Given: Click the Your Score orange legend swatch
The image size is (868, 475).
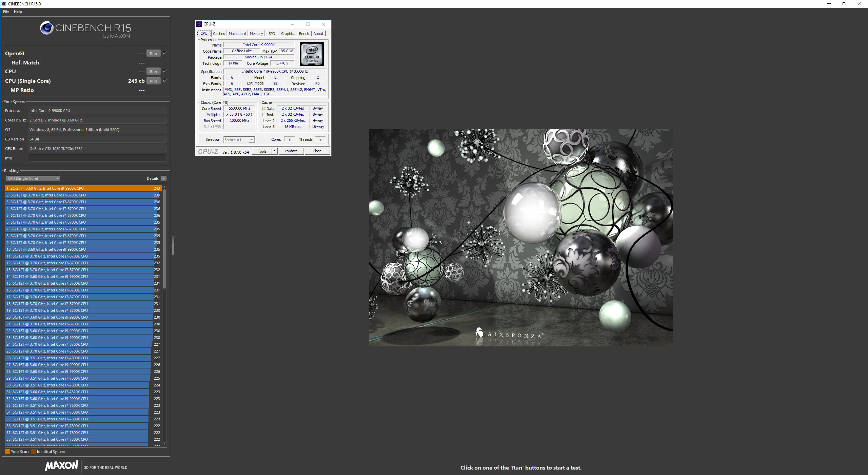Looking at the screenshot, I should (x=7, y=452).
